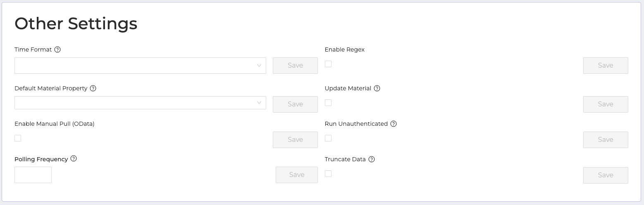Expand the Default Material Property dropdown
This screenshot has width=644, height=205.
pos(140,103)
